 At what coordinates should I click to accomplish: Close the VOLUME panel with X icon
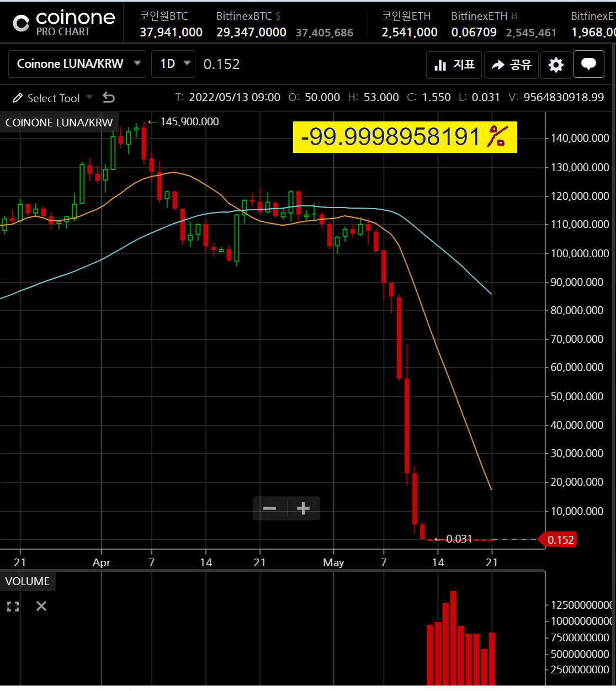click(41, 606)
